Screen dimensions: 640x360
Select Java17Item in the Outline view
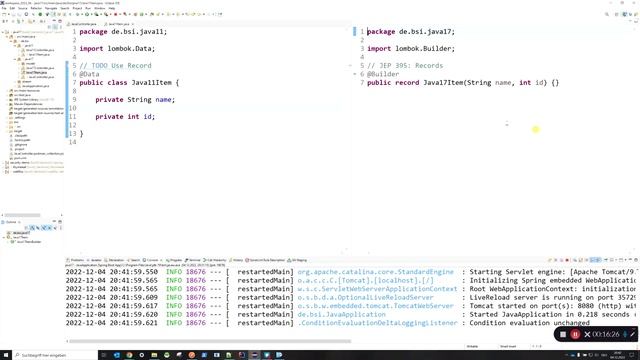pyautogui.click(x=20, y=237)
